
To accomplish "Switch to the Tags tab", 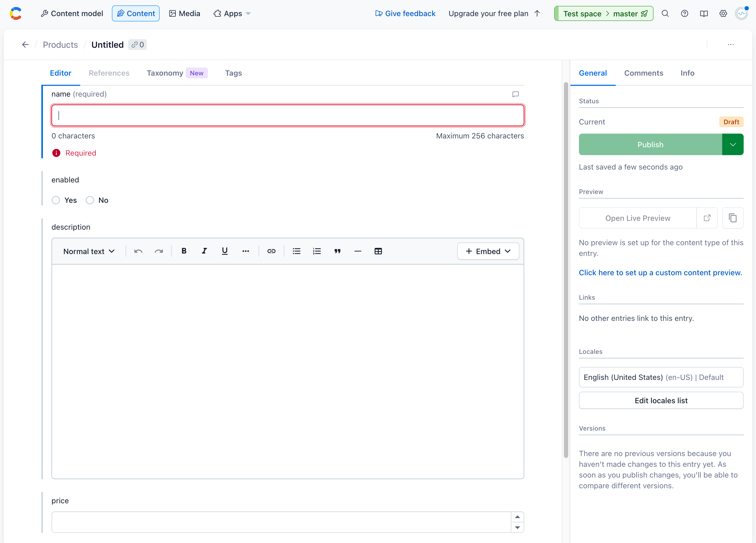I will pos(233,73).
